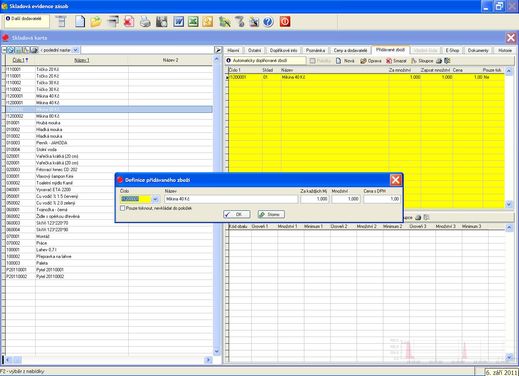Click the save floppy disk toolbar icon
519x376 pixels.
(x=162, y=22)
